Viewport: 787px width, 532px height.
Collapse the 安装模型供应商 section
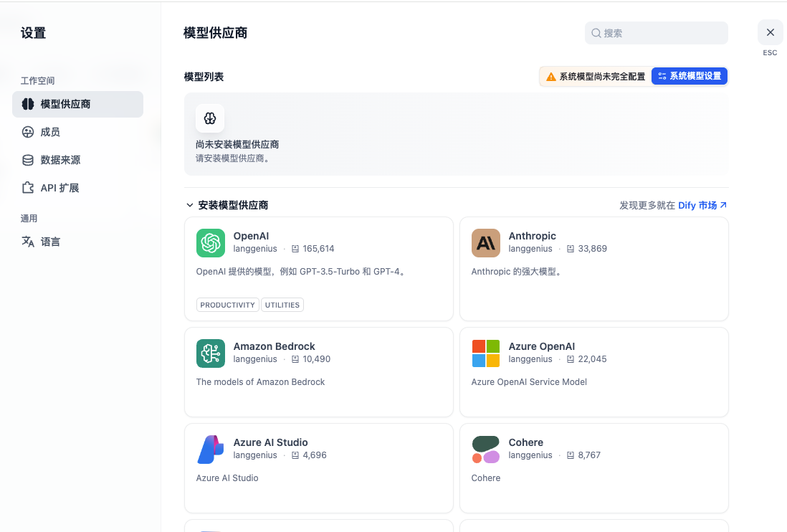189,204
